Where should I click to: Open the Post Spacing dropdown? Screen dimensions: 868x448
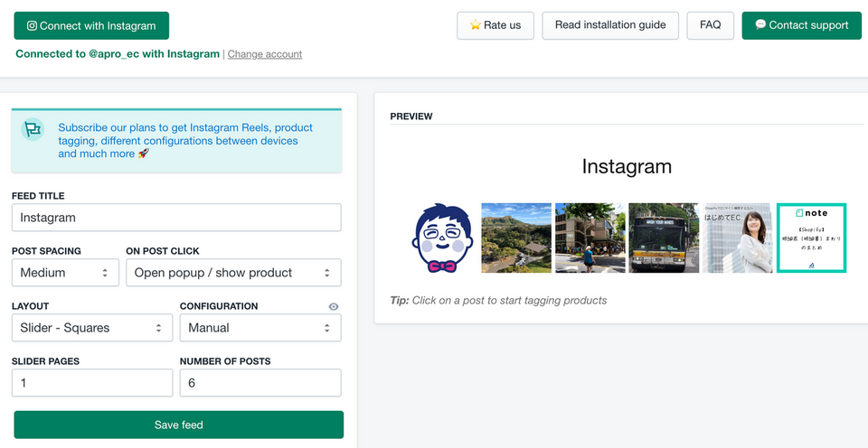65,273
